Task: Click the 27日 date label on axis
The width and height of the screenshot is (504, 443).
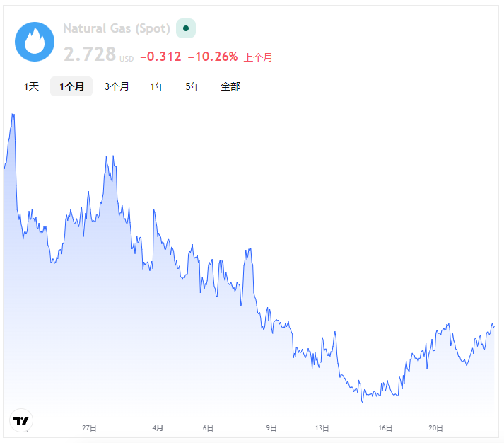Action: [89, 428]
